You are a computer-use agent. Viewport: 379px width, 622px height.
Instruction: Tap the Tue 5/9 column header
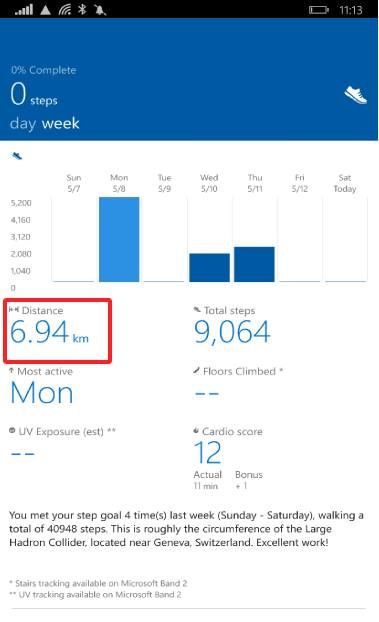pos(164,183)
